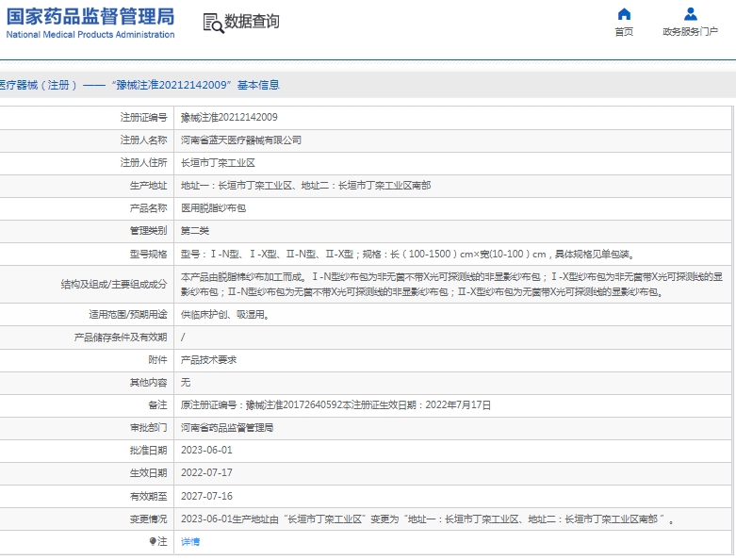This screenshot has width=736, height=560.
Task: Click the info bulb icon beside 注
Action: [153, 542]
